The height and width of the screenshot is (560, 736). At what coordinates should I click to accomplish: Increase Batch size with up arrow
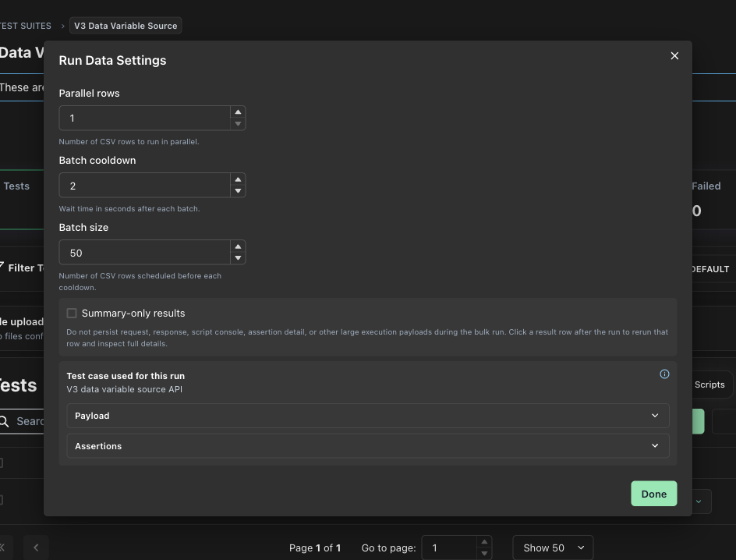tap(238, 246)
